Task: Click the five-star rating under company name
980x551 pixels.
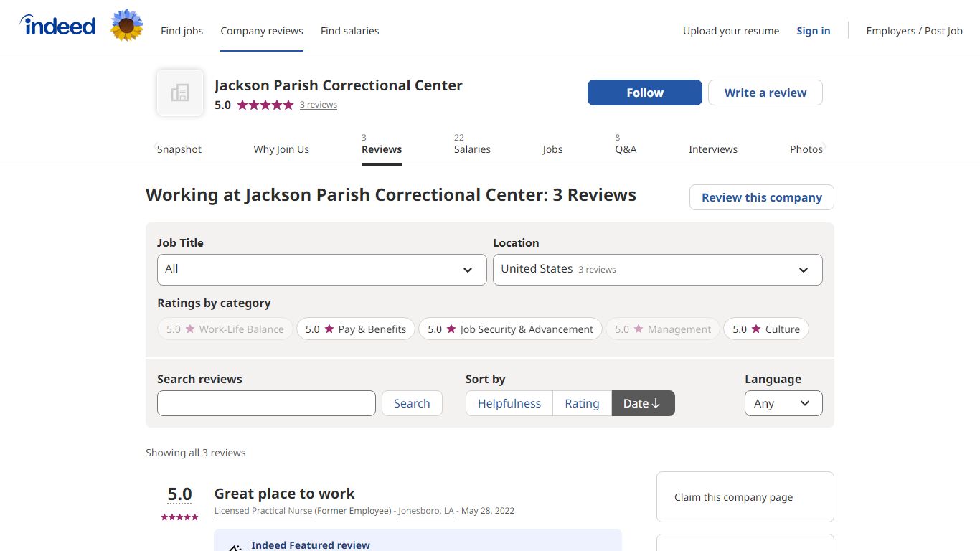Action: click(x=265, y=105)
